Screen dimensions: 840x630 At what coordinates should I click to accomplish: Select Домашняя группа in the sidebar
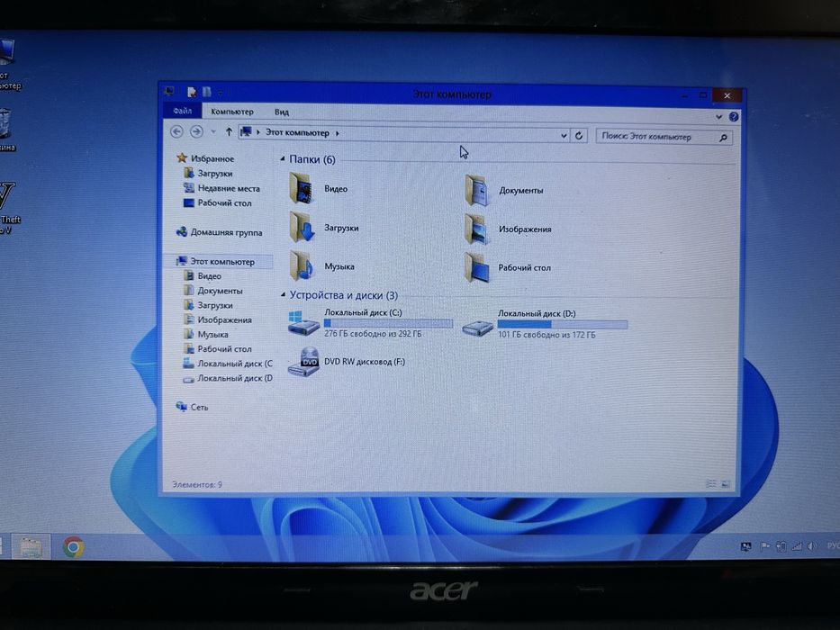click(x=220, y=232)
